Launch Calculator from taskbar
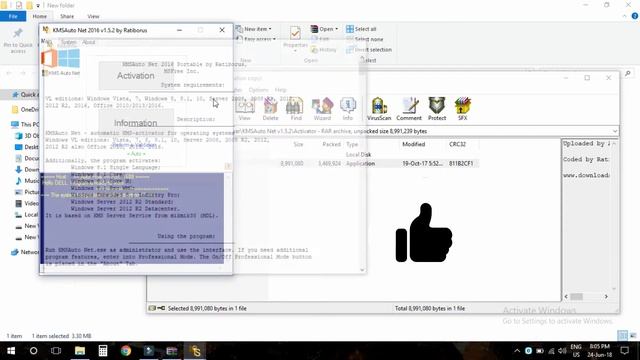The image size is (640, 360). coord(103,351)
